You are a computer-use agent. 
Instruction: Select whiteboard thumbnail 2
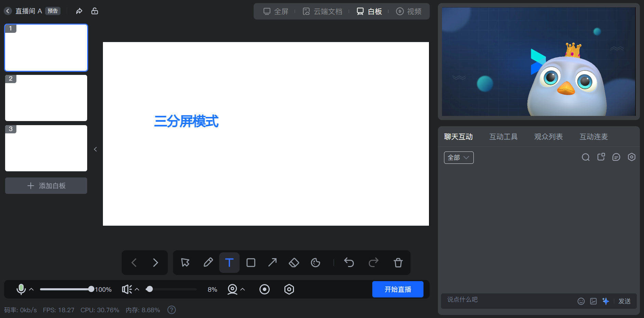(x=46, y=98)
